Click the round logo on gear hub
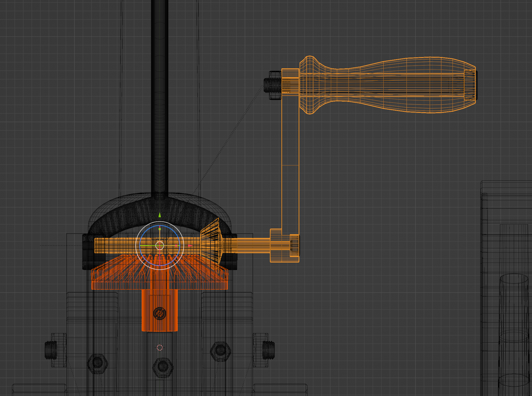 (x=160, y=313)
